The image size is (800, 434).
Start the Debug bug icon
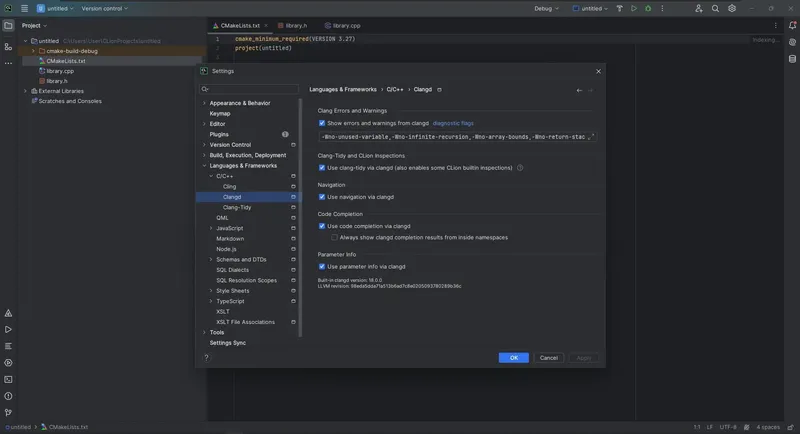click(648, 8)
